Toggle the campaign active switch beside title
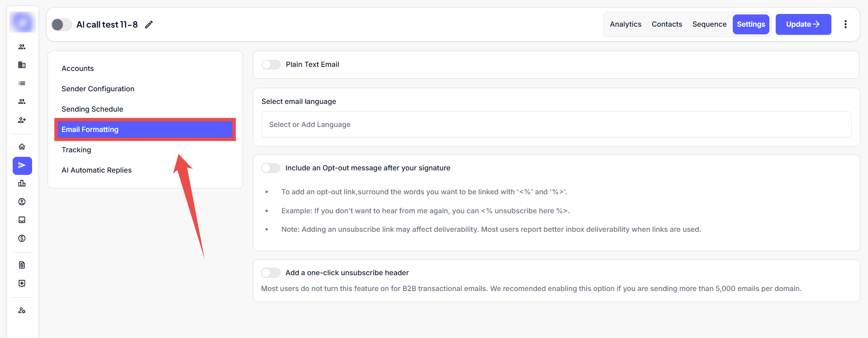The width and height of the screenshot is (868, 338). point(61,24)
